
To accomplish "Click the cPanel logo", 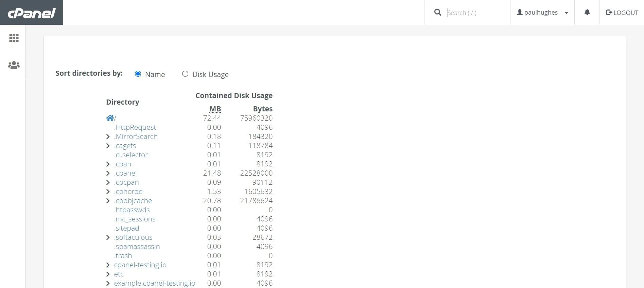I will tap(31, 13).
